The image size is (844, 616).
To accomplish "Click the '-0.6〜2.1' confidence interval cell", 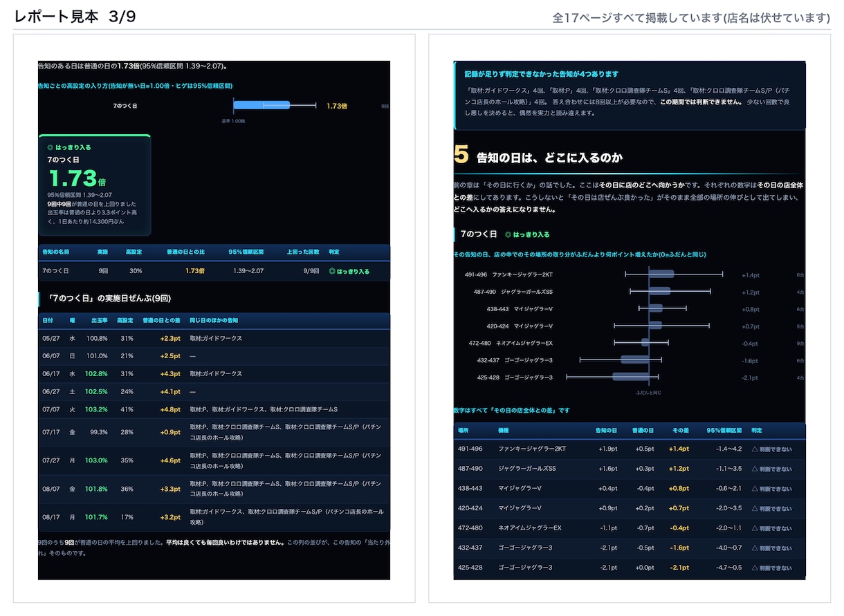I will (728, 488).
